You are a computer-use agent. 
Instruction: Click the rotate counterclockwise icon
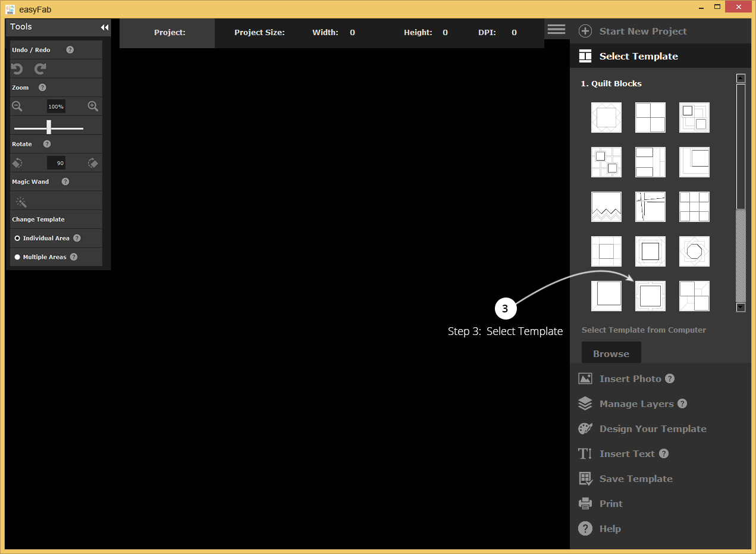(17, 163)
